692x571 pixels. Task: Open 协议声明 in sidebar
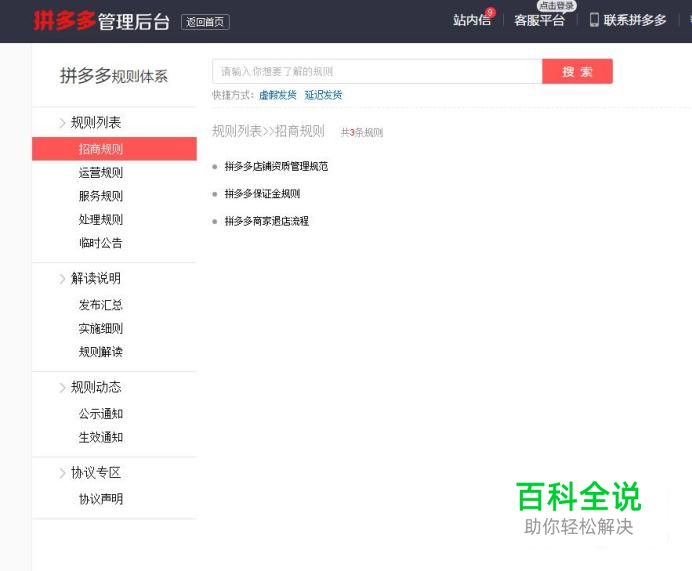(x=101, y=499)
